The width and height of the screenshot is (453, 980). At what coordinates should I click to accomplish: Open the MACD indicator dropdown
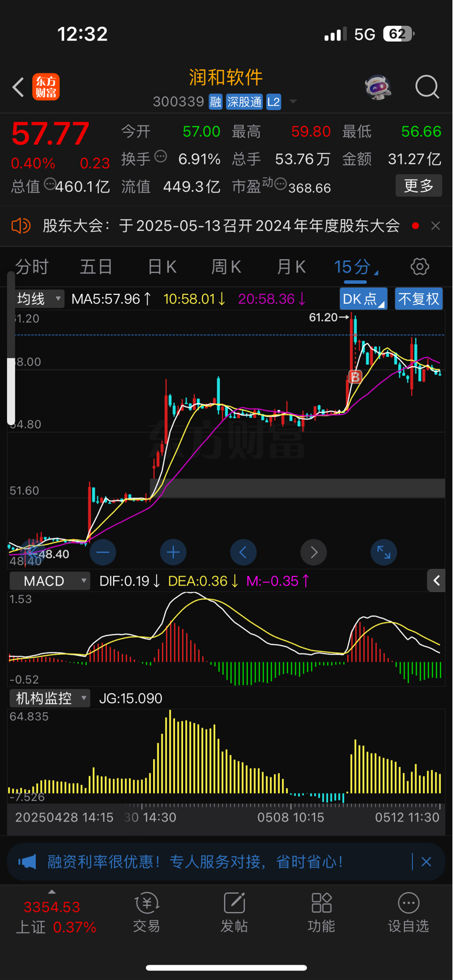[50, 581]
